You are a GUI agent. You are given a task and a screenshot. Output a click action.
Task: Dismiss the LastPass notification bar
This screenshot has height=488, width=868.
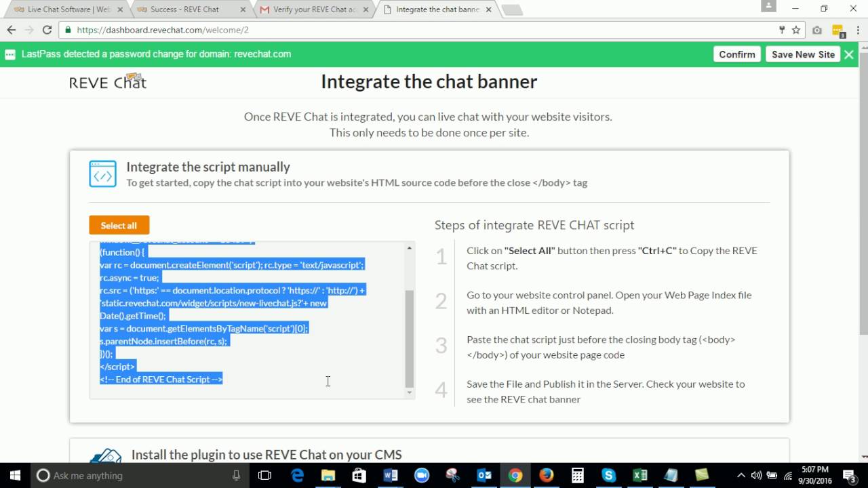849,54
